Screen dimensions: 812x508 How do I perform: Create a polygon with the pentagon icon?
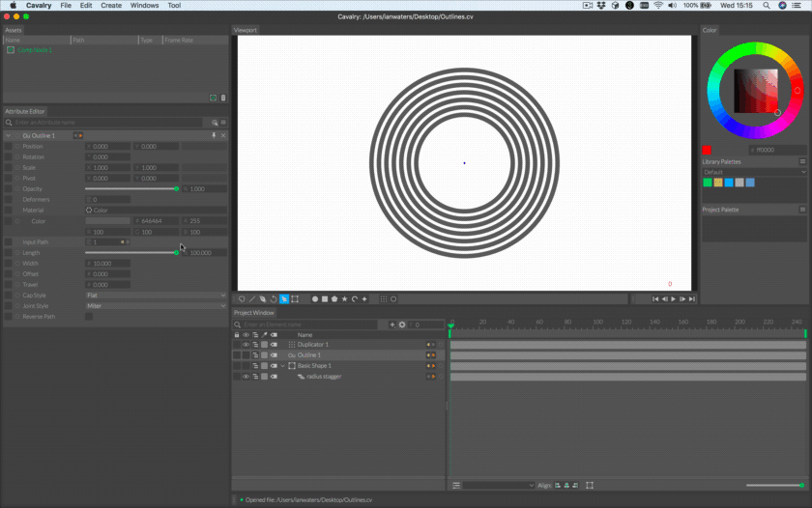tap(334, 299)
